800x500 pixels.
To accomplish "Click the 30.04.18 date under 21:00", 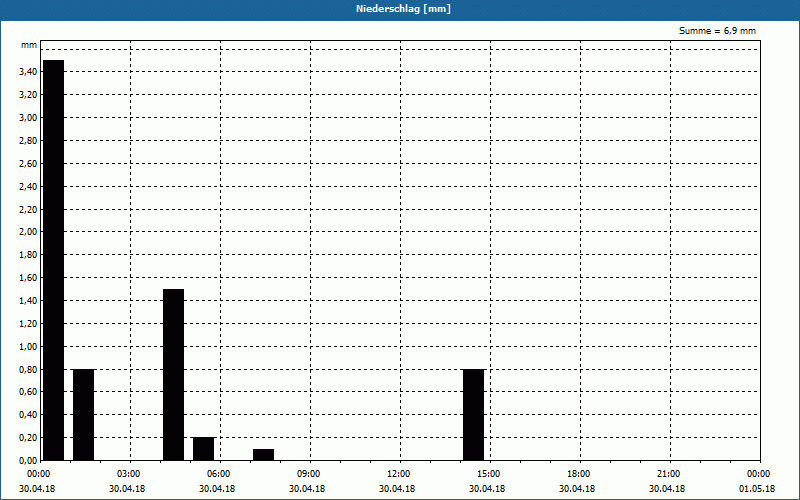I will pos(667,489).
